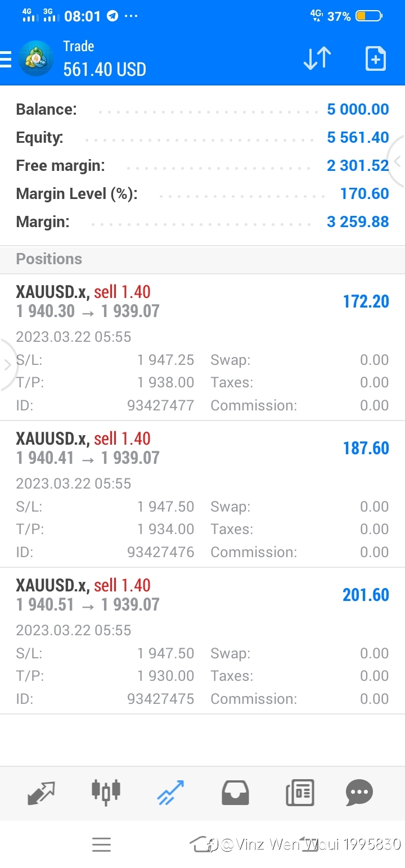
Task: Tap the Android recent apps navigation button
Action: (x=101, y=844)
